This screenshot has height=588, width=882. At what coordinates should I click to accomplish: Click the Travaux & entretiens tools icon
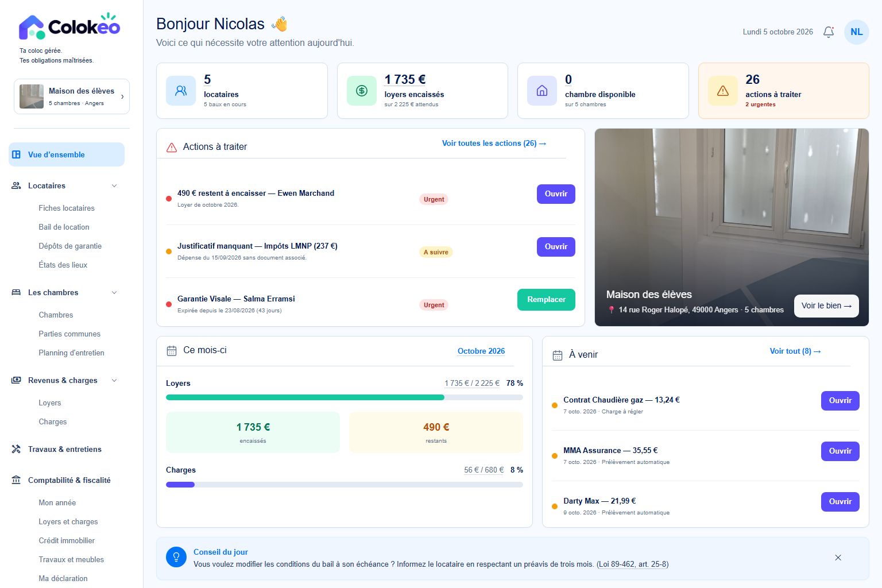click(16, 449)
